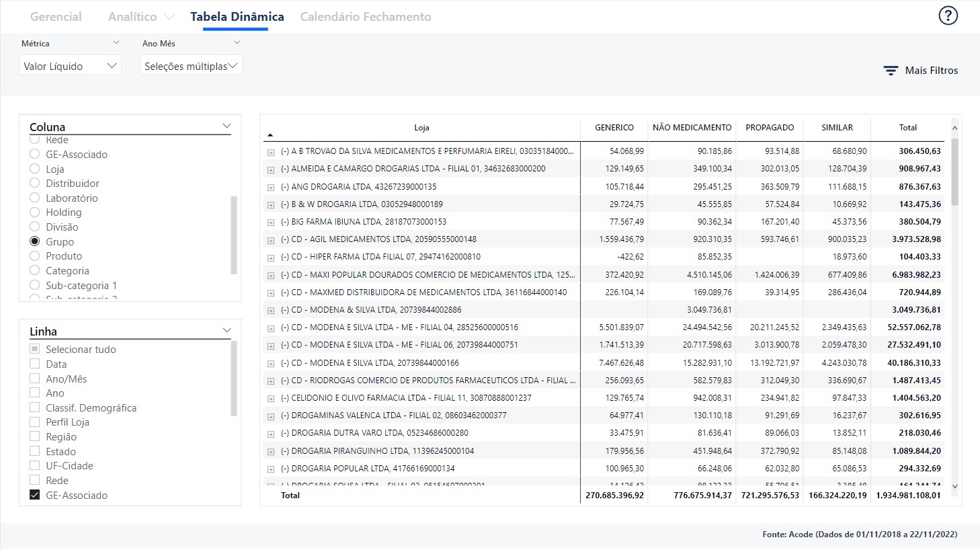
Task: Open the help question mark icon
Action: [x=948, y=15]
